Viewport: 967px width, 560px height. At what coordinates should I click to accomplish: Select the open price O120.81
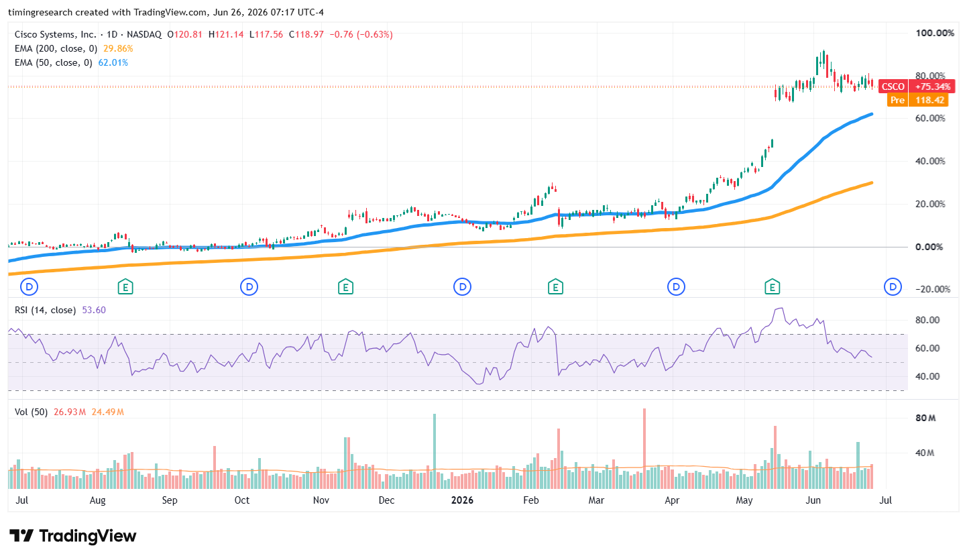pyautogui.click(x=186, y=34)
